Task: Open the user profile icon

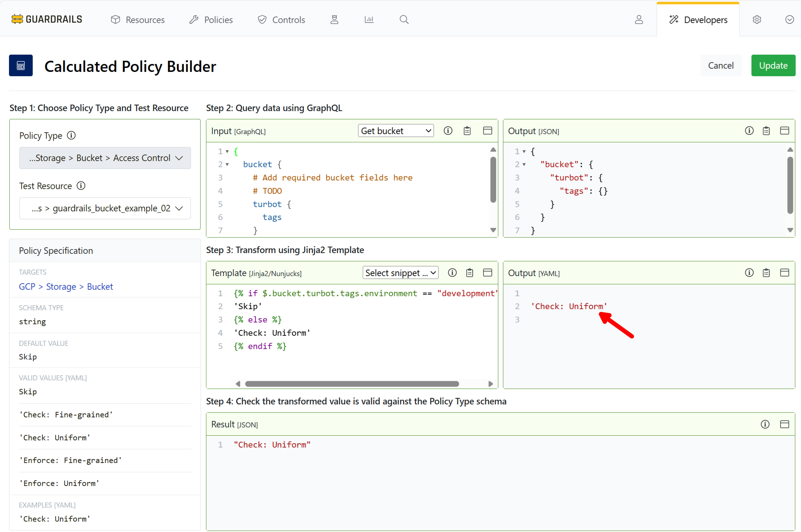Action: [639, 20]
